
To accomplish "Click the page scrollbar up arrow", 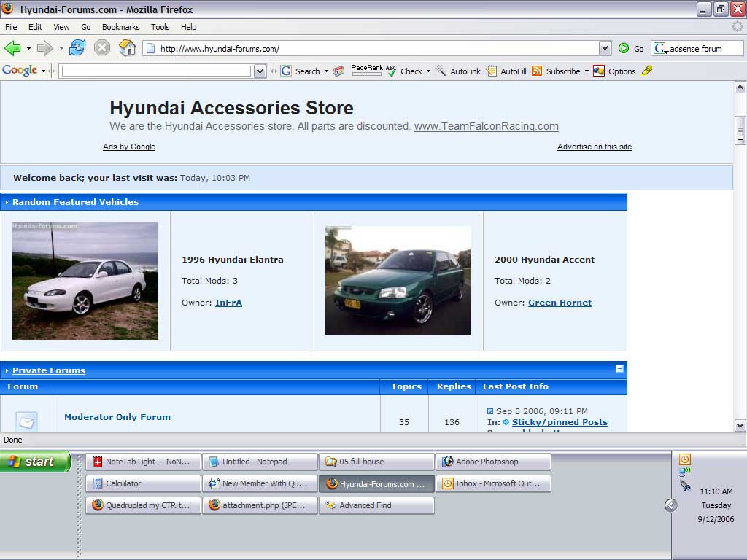I will click(x=740, y=87).
